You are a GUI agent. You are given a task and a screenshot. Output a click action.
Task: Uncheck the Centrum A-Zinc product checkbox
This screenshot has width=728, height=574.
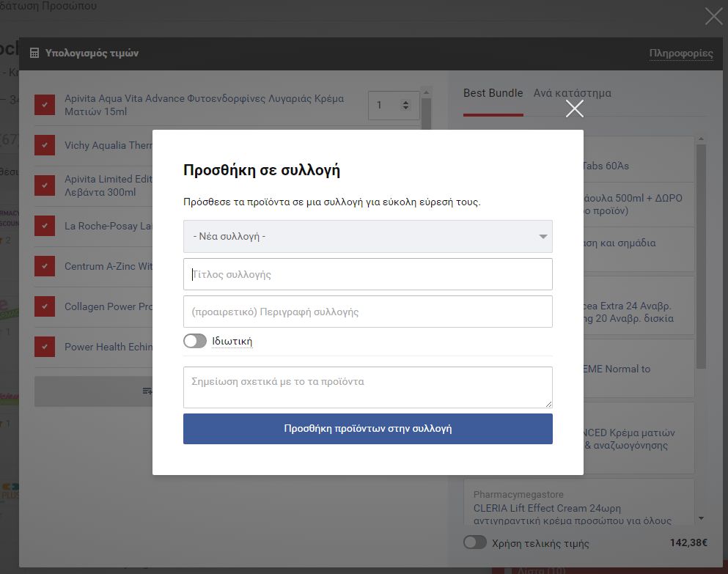click(45, 266)
